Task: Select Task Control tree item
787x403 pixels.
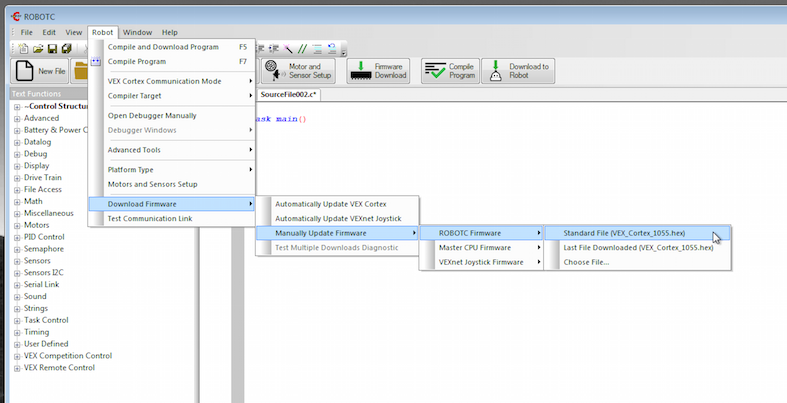Action: tap(46, 320)
